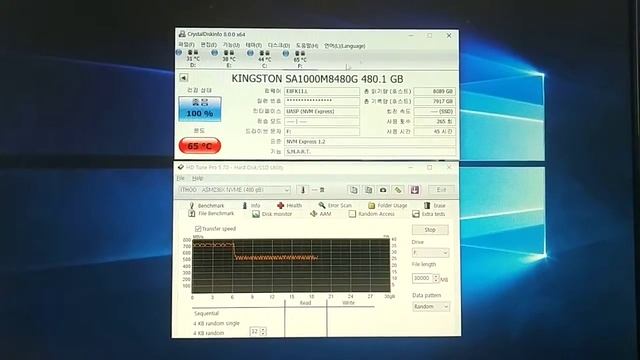Click the File length spinner arrows
The width and height of the screenshot is (640, 360).
[436, 278]
